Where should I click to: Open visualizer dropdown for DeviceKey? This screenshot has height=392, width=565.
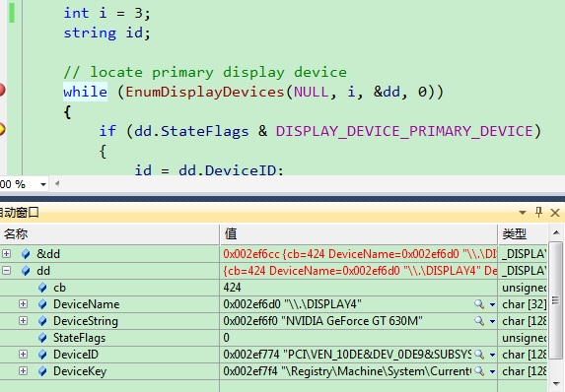coord(492,371)
